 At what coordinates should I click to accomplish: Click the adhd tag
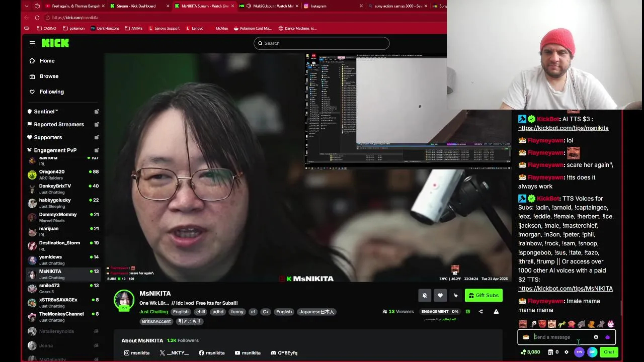[218, 312]
